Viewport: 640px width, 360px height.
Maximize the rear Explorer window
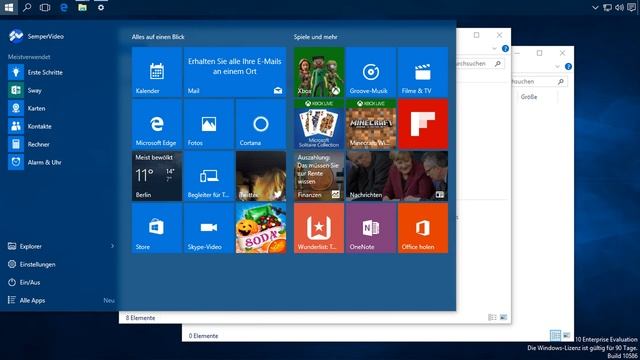(x=540, y=53)
